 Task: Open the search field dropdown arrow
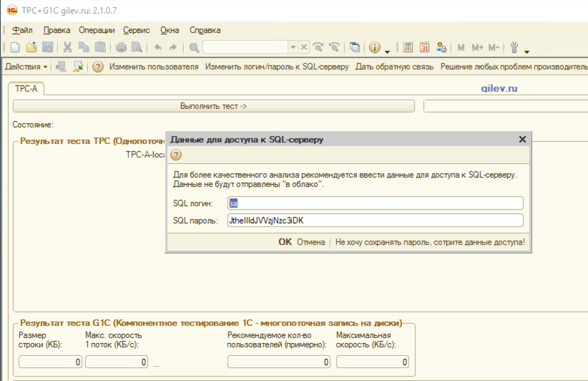293,47
